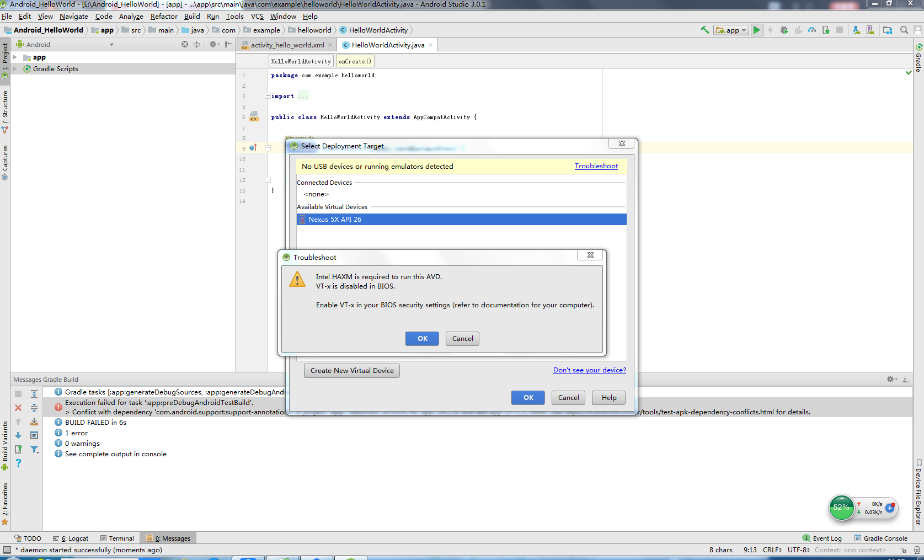Click 'See complete output in console' message

[115, 454]
